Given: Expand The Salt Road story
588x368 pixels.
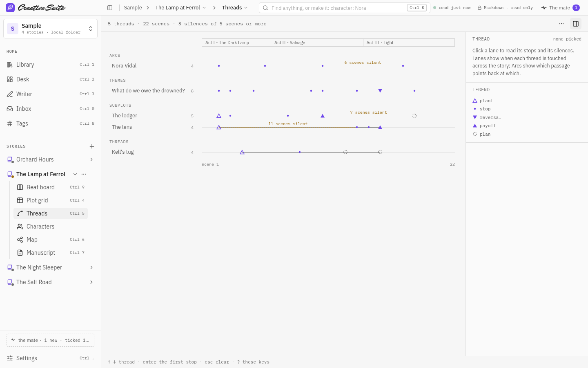Looking at the screenshot, I should pos(91,282).
